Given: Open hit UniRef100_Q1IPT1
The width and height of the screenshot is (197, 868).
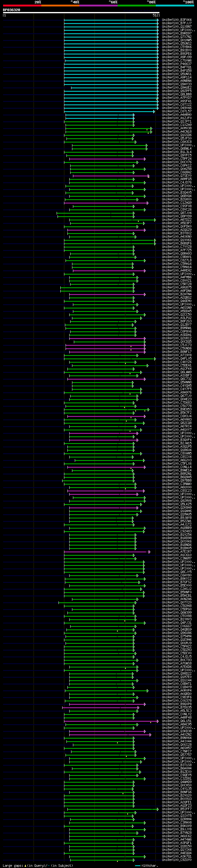Looking at the screenshot, I should pyautogui.click(x=177, y=121).
